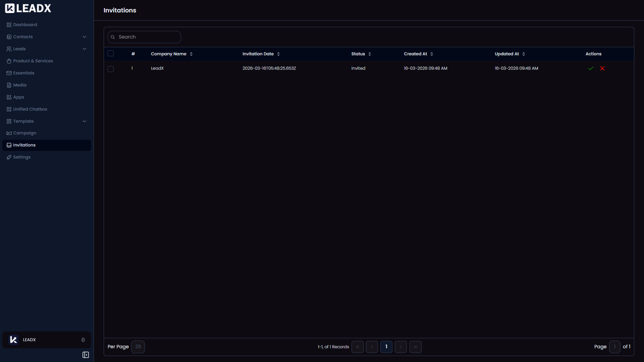The height and width of the screenshot is (362, 644).
Task: Collapse the sidebar using bottom panel icon
Action: [x=86, y=355]
